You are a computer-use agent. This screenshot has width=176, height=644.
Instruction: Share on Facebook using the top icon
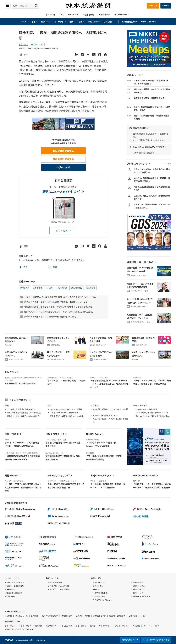[x=100, y=54]
